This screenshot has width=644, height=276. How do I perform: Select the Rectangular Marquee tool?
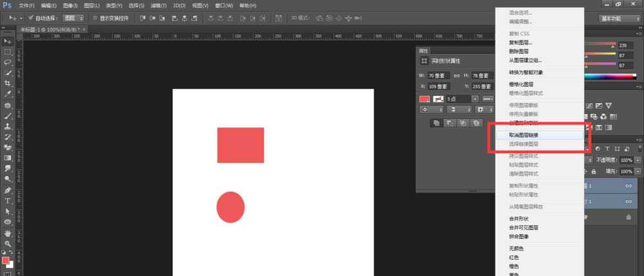tap(8, 51)
